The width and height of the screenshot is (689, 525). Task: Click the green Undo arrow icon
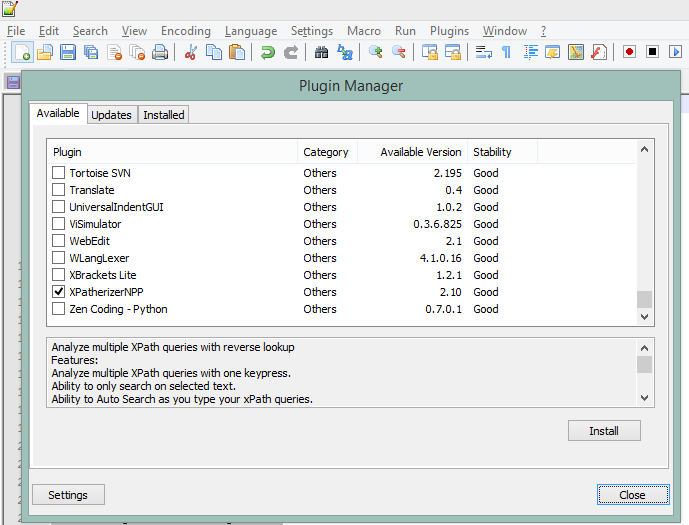click(268, 52)
